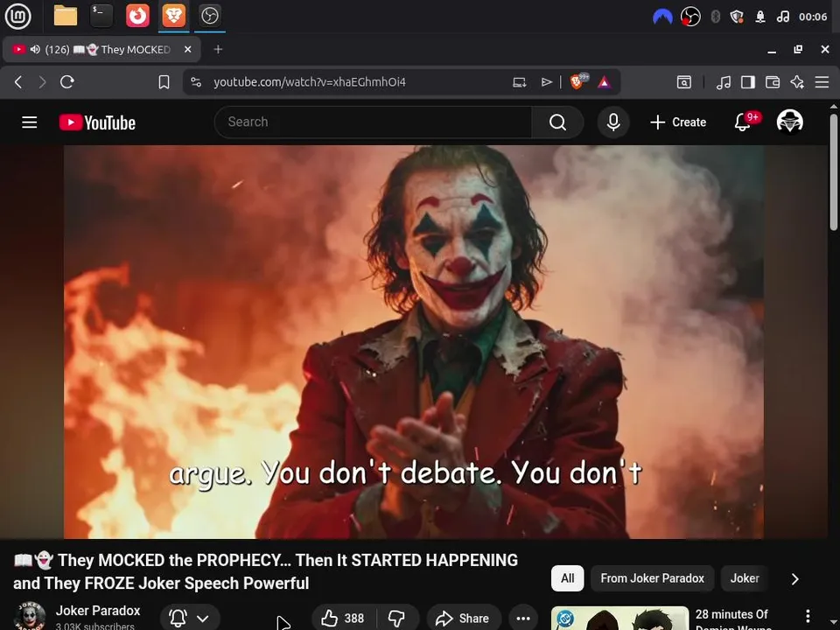Go forward in browser history
840x630 pixels.
coord(42,82)
